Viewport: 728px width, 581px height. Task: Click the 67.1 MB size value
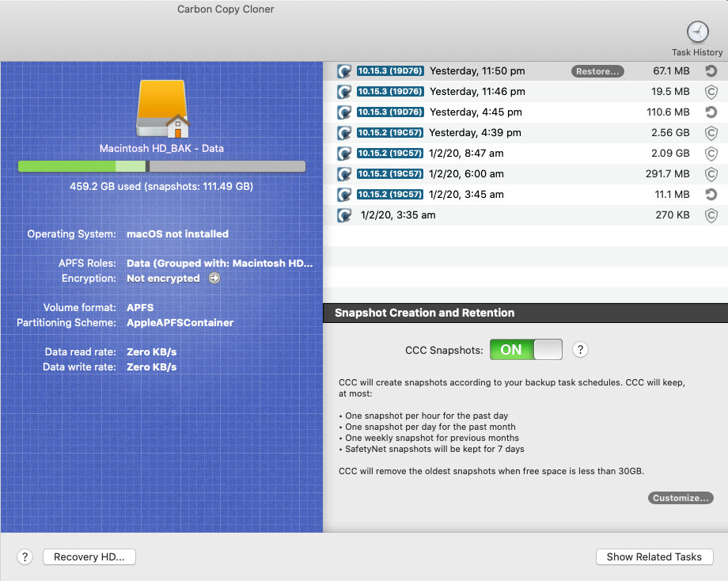click(671, 71)
